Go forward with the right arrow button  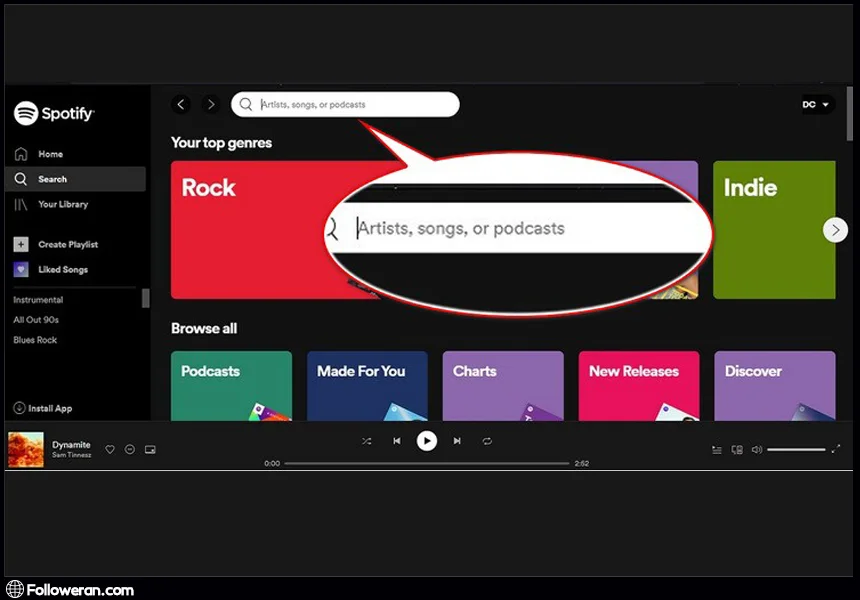point(210,104)
